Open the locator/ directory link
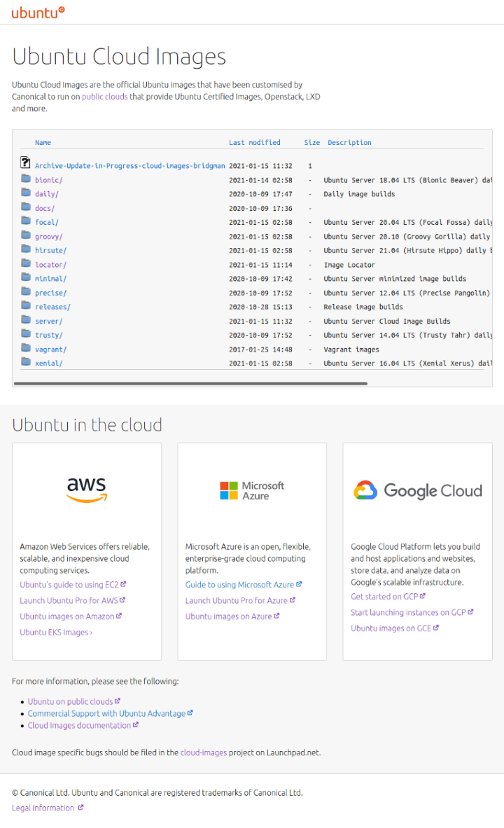This screenshot has width=504, height=828. (x=50, y=265)
